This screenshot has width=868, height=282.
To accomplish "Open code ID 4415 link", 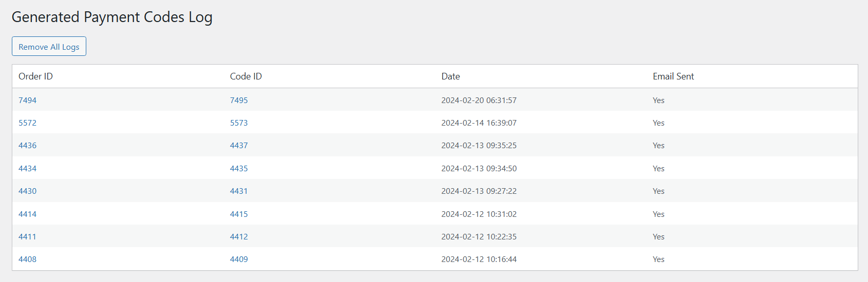I will [x=239, y=214].
